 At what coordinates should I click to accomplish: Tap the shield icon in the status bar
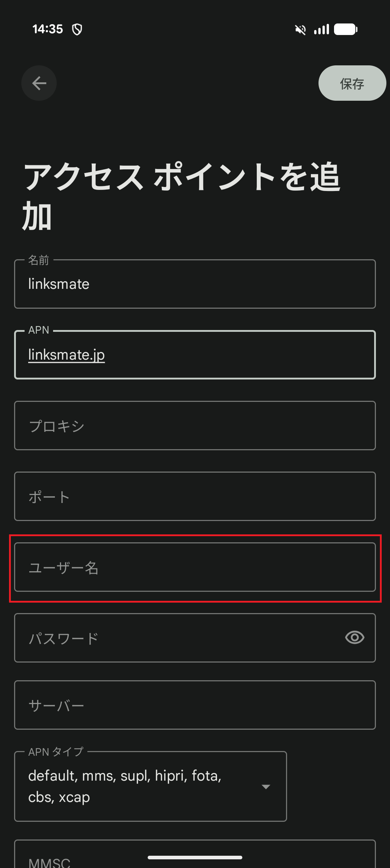point(77,29)
